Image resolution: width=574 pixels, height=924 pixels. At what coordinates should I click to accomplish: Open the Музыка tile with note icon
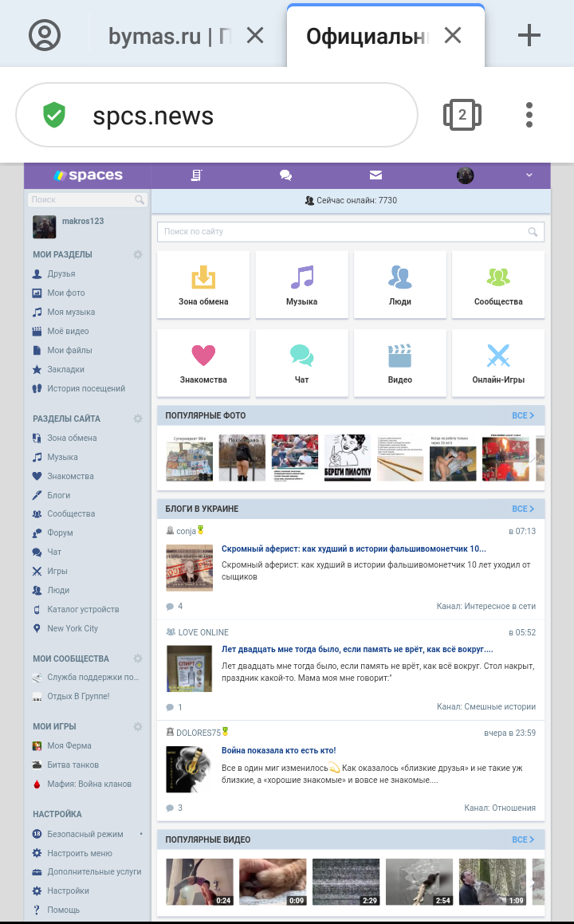point(301,284)
